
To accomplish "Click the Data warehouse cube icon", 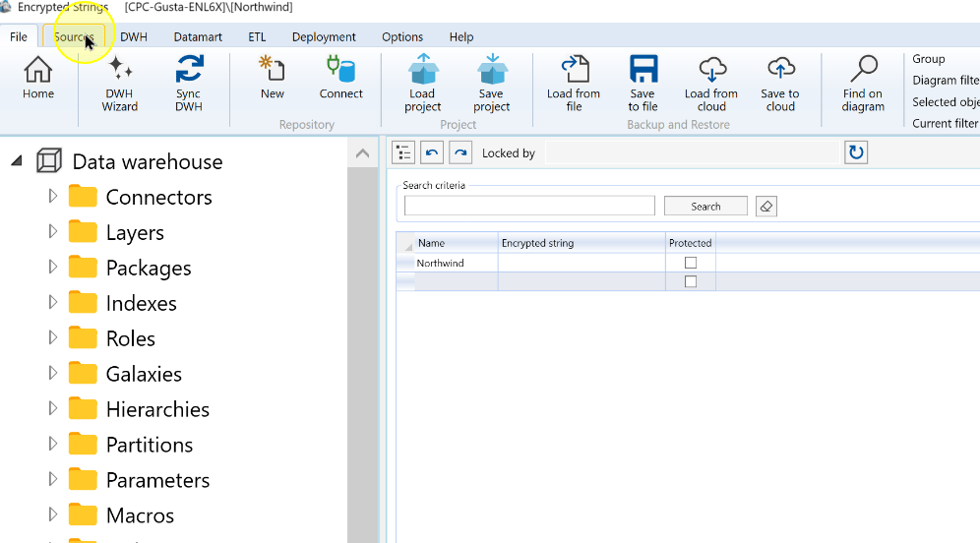I will click(49, 161).
